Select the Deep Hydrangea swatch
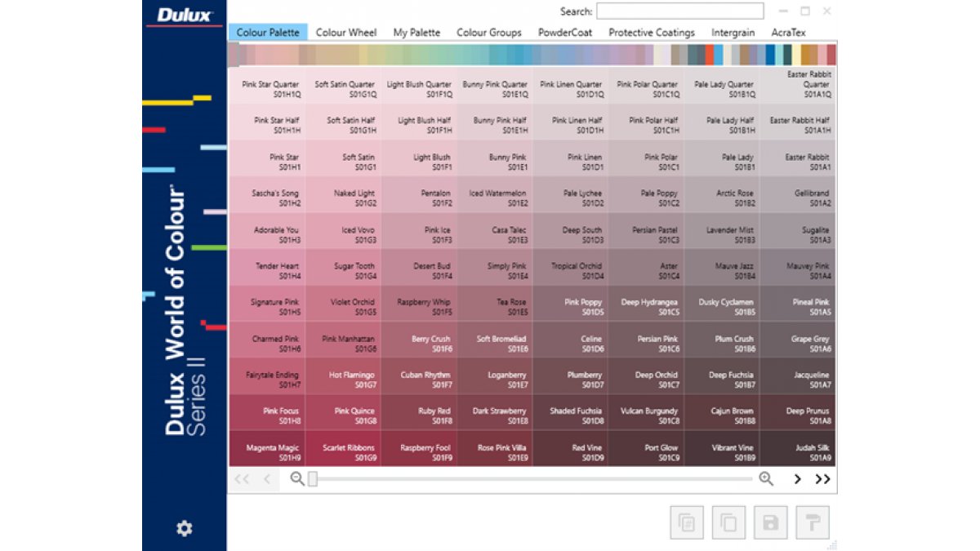 [x=646, y=303]
